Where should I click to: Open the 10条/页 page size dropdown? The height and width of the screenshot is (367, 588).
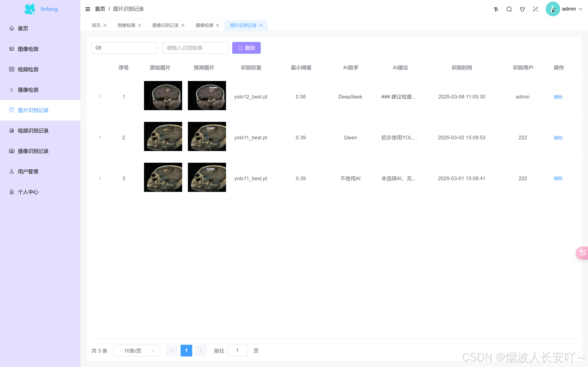pyautogui.click(x=136, y=350)
